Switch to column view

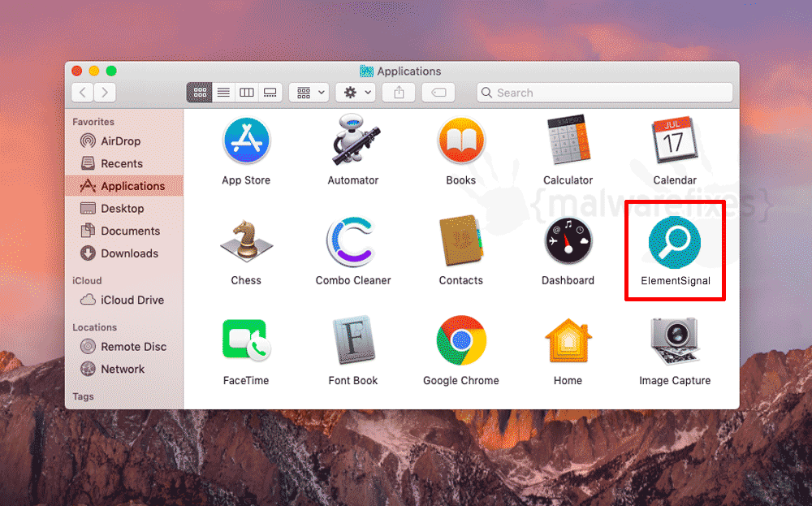(x=247, y=93)
